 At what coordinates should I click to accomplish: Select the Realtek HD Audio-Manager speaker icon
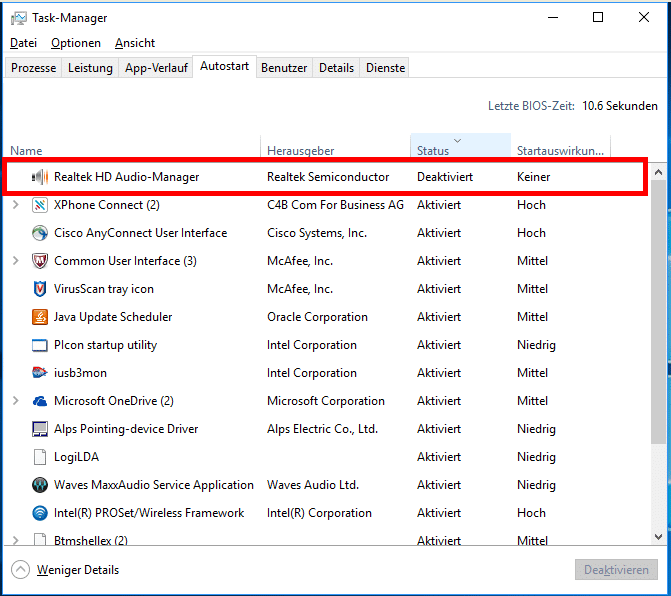(40, 177)
